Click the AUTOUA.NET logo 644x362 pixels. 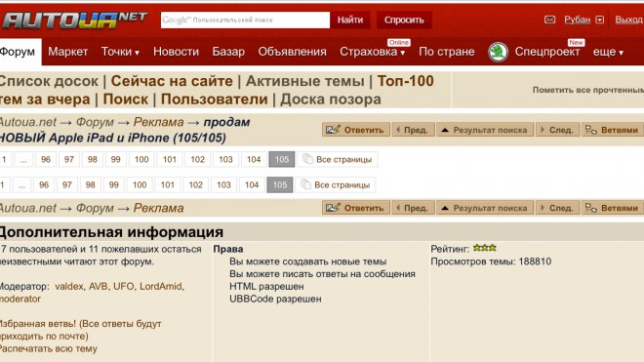point(74,20)
